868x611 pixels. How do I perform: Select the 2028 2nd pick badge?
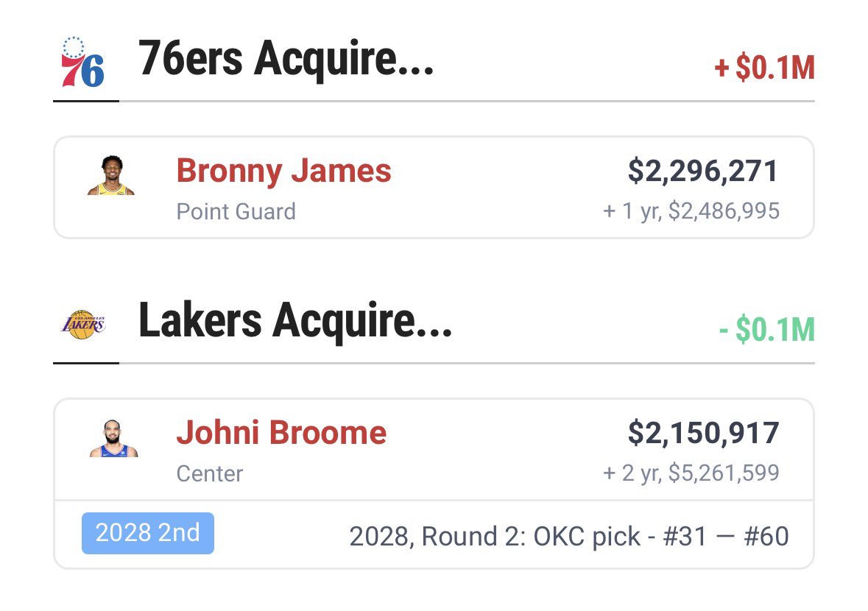click(148, 533)
